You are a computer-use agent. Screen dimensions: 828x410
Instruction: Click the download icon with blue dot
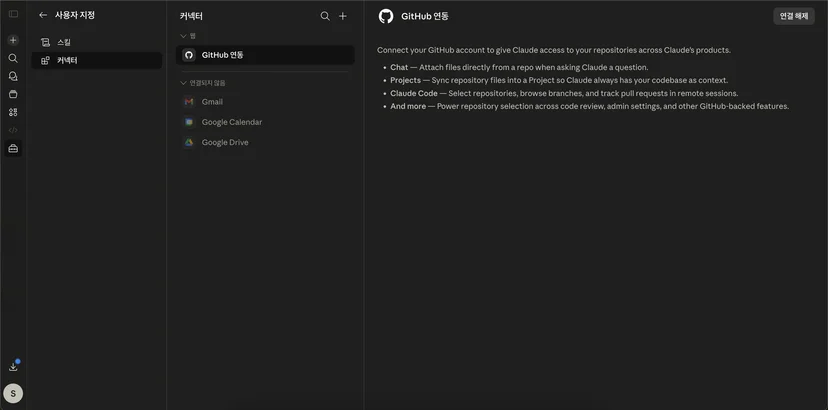[x=13, y=367]
